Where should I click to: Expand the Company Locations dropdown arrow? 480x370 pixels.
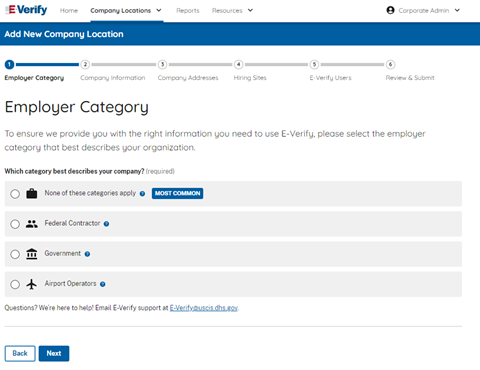coord(159,10)
